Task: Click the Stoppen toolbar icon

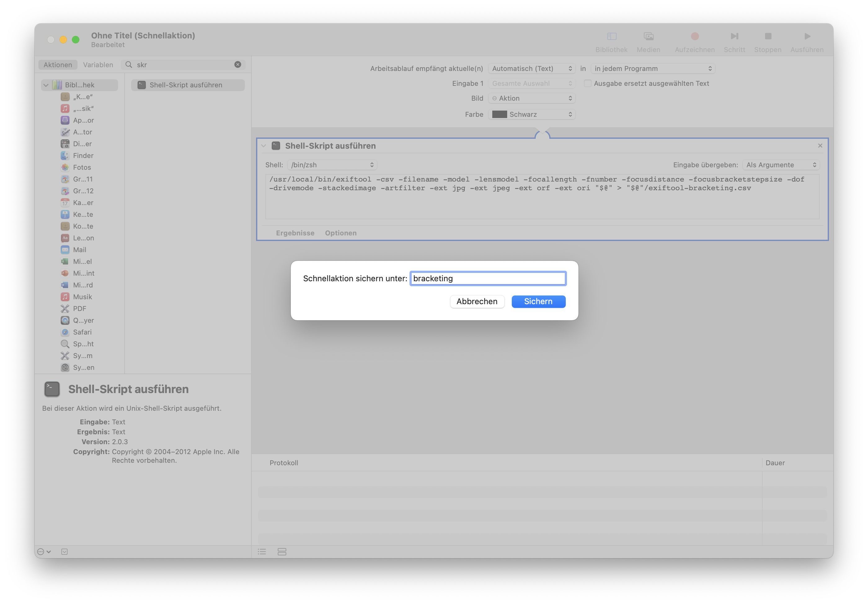Action: click(x=768, y=36)
